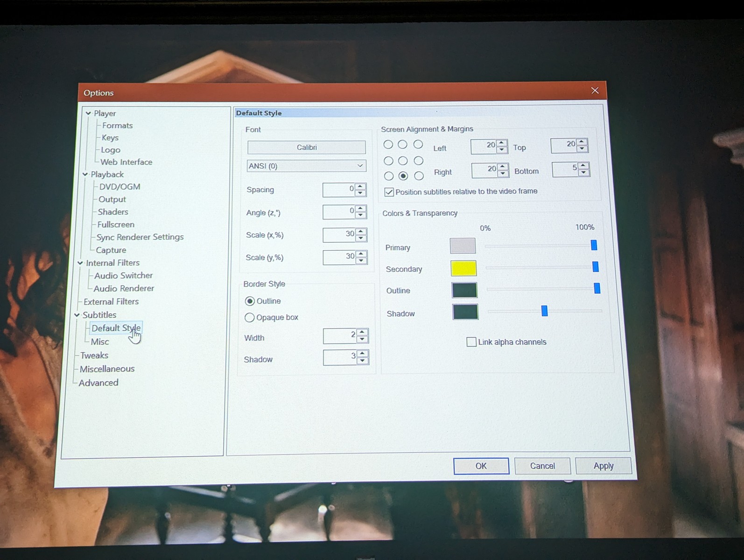Collapse the Player tree node

click(88, 113)
